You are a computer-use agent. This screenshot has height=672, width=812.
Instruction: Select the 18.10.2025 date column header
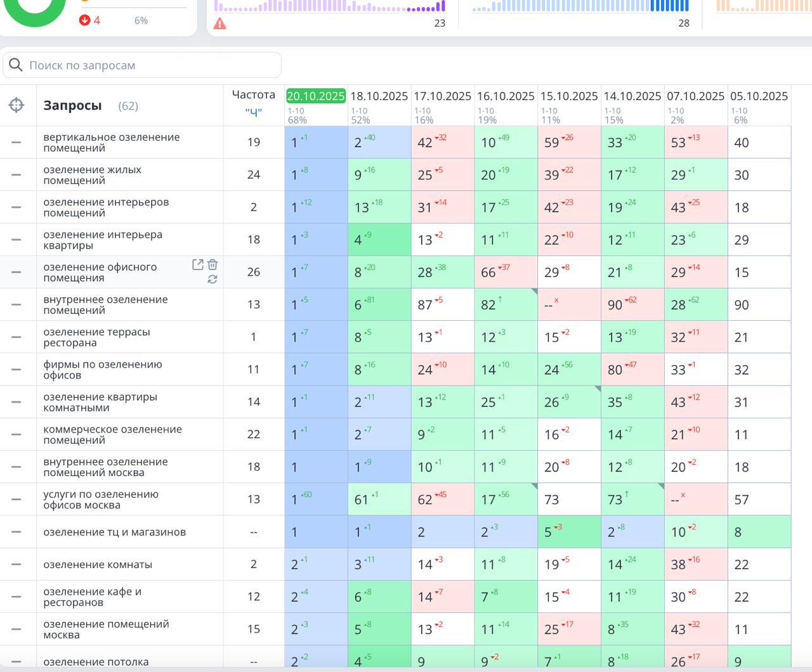tap(379, 96)
